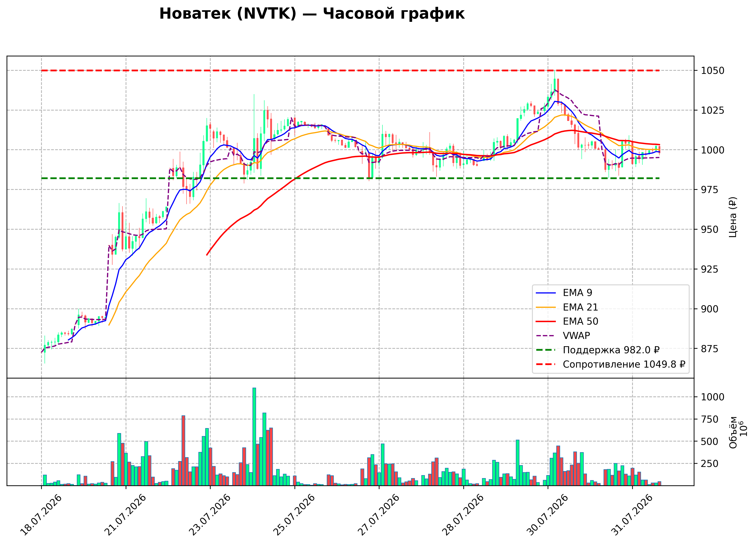Click the price axis tick "1025"

point(713,110)
